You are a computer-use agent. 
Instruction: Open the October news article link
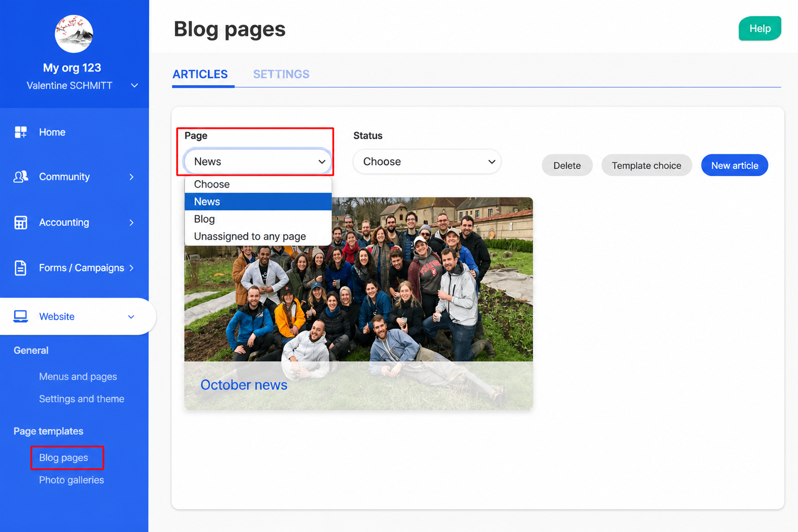coord(244,385)
